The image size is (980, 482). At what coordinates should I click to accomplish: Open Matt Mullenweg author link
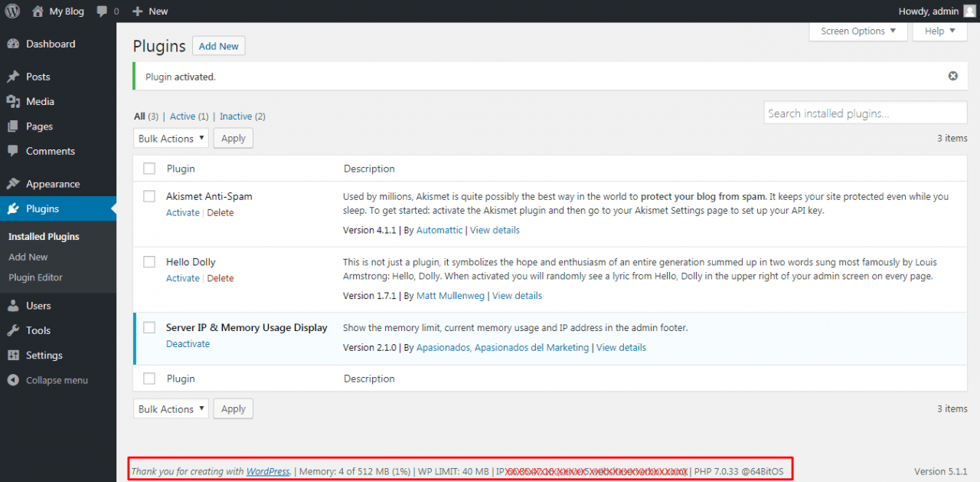pyautogui.click(x=451, y=296)
